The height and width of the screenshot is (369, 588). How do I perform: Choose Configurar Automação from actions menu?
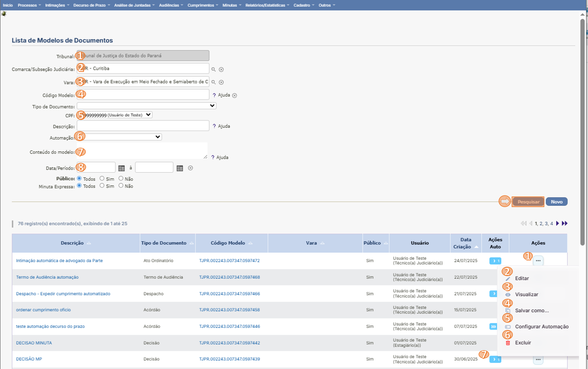[x=541, y=327]
